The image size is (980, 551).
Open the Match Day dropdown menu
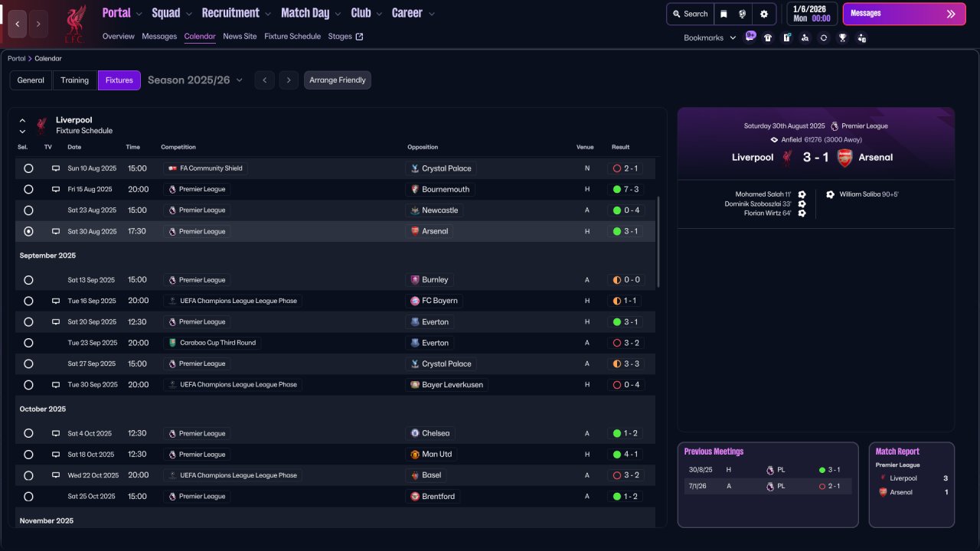(312, 13)
